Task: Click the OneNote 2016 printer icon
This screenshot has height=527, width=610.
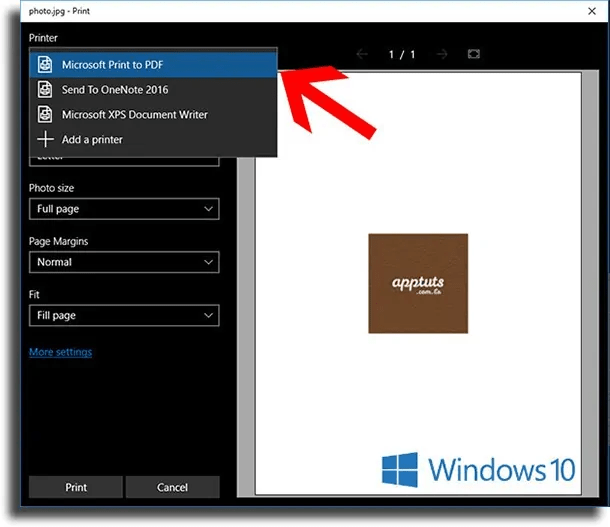Action: point(45,89)
